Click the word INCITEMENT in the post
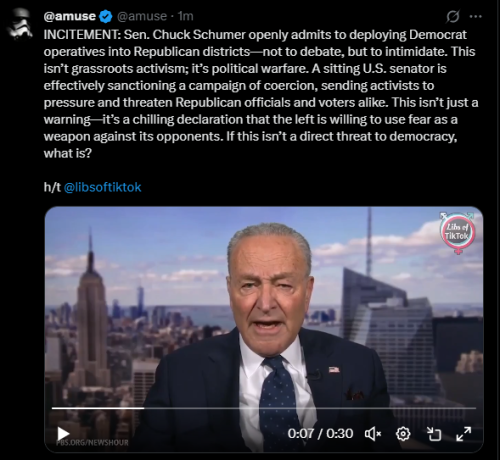 coord(82,35)
